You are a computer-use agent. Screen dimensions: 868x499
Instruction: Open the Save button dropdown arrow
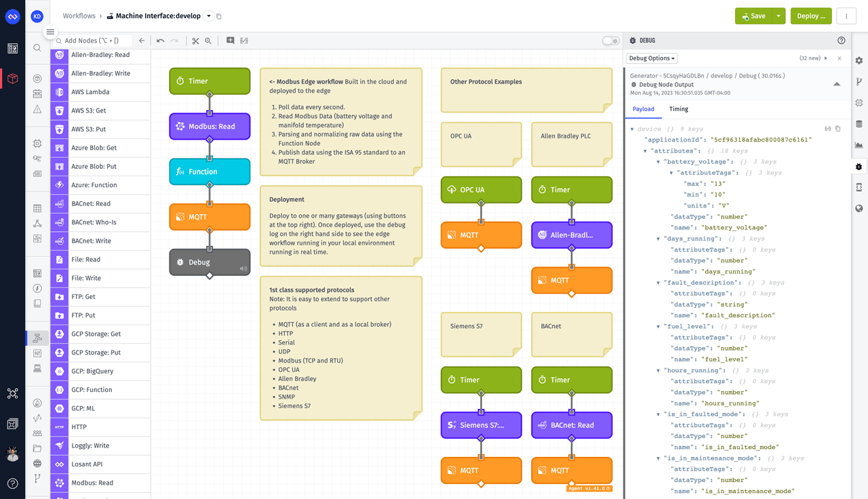[778, 16]
